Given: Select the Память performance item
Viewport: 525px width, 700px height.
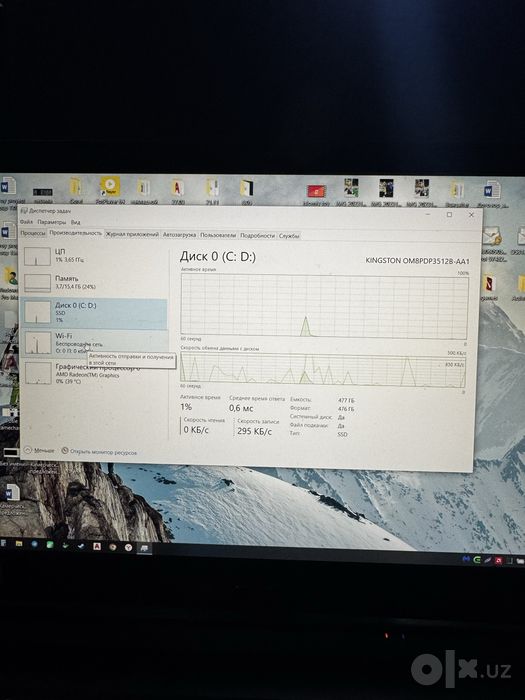Looking at the screenshot, I should click(x=94, y=283).
